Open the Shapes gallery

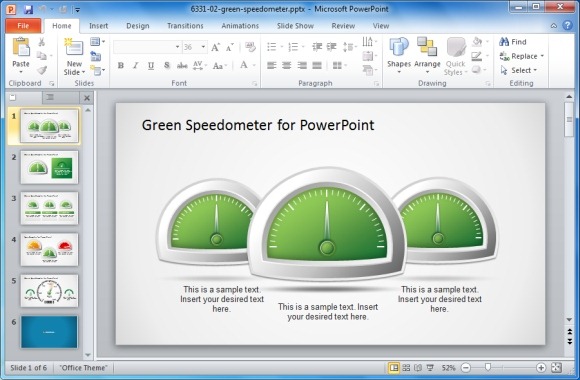click(399, 55)
